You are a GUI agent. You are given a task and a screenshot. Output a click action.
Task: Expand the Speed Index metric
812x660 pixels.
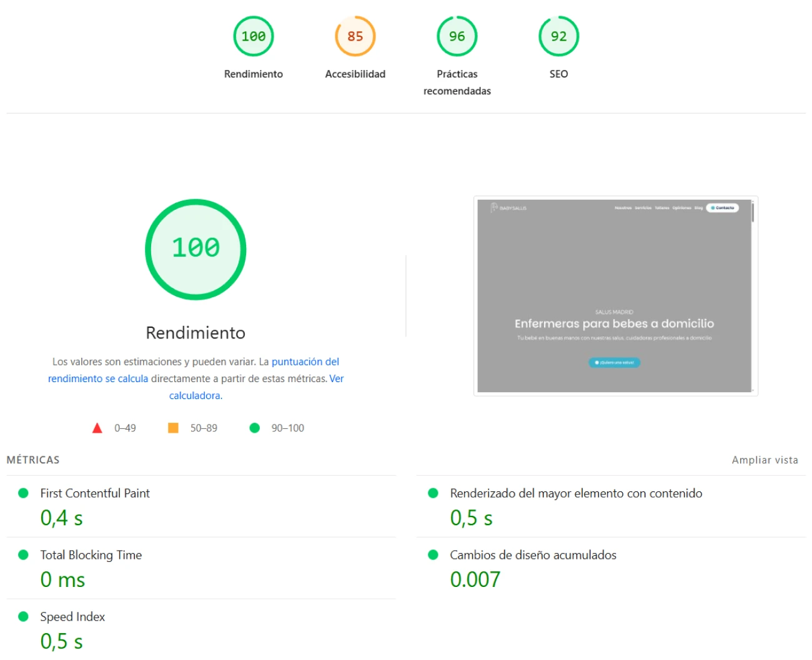[x=72, y=617]
